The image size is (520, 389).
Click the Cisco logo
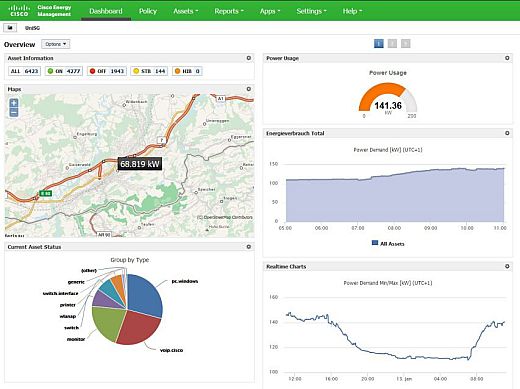click(x=19, y=10)
